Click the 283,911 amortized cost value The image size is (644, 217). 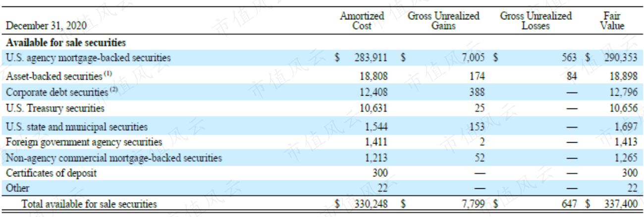point(370,58)
